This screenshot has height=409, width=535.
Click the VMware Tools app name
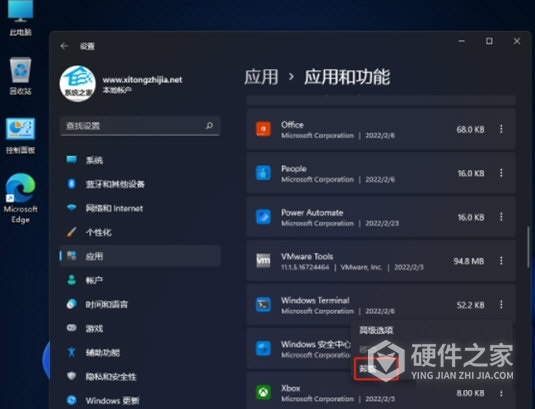[307, 257]
